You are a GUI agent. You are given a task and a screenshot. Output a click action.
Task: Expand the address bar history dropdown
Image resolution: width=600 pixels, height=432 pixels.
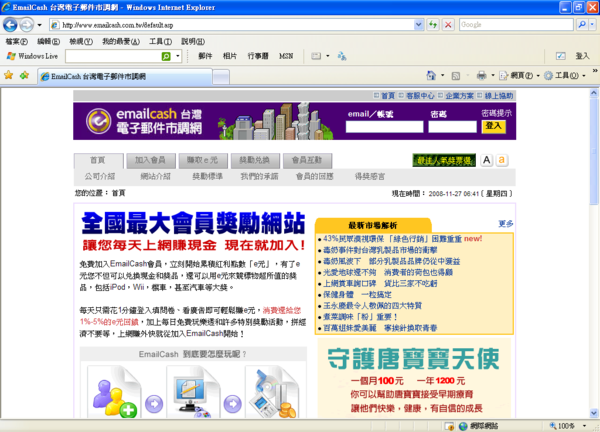click(x=419, y=25)
